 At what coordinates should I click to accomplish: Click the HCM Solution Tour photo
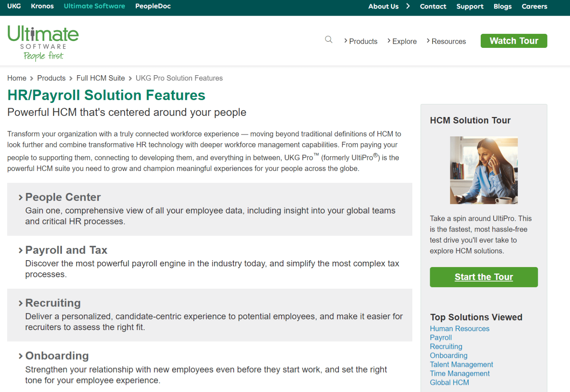483,170
